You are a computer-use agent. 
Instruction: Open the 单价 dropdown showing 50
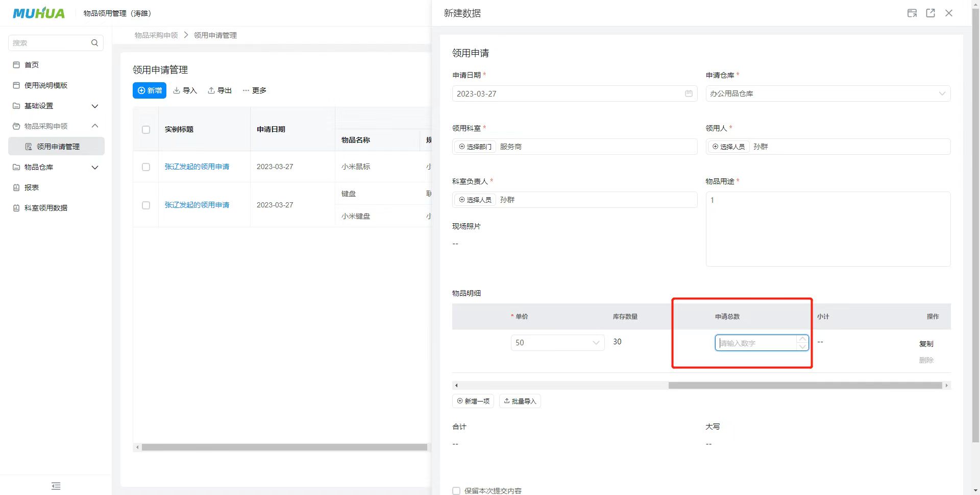point(557,343)
